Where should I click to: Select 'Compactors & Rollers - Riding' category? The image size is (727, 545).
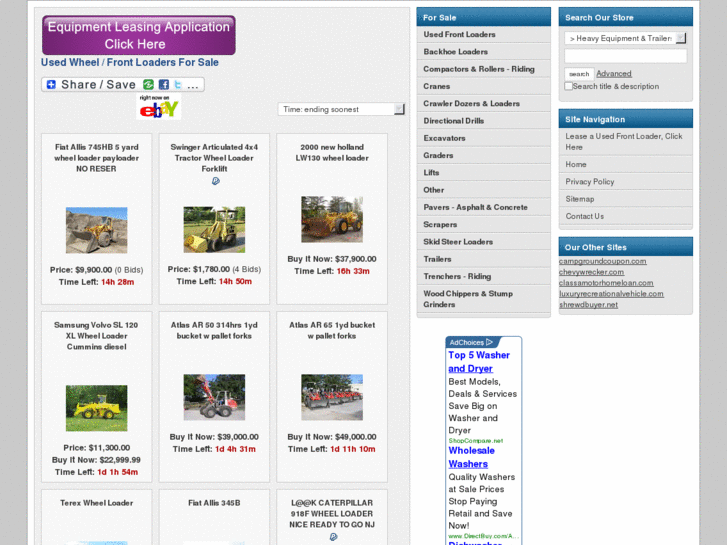484,69
